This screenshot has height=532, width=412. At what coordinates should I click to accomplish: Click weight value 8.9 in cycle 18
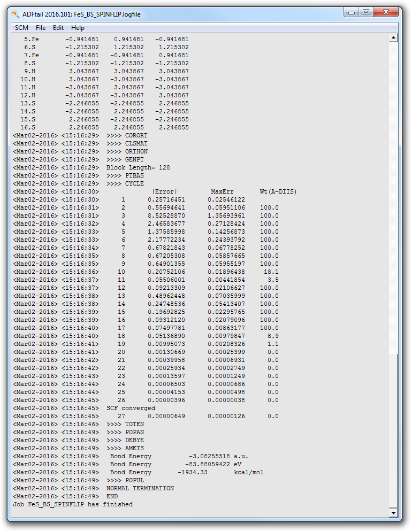tap(273, 336)
